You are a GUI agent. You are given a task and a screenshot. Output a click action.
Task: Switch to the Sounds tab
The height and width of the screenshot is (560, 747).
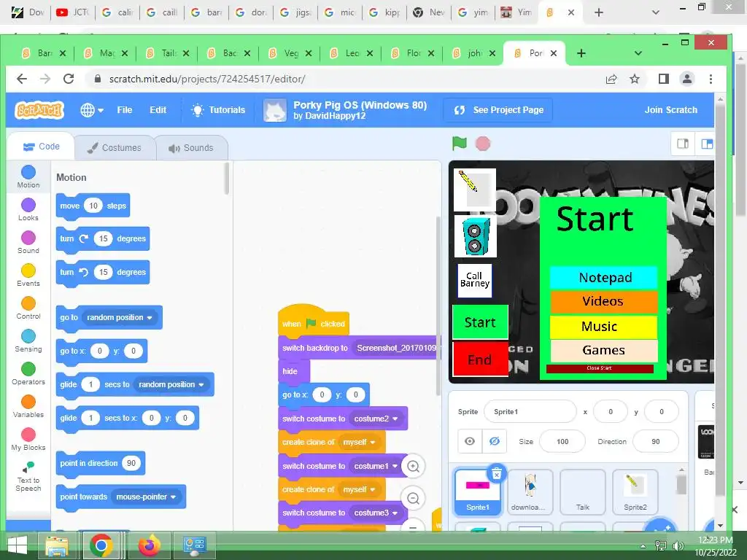click(x=192, y=147)
